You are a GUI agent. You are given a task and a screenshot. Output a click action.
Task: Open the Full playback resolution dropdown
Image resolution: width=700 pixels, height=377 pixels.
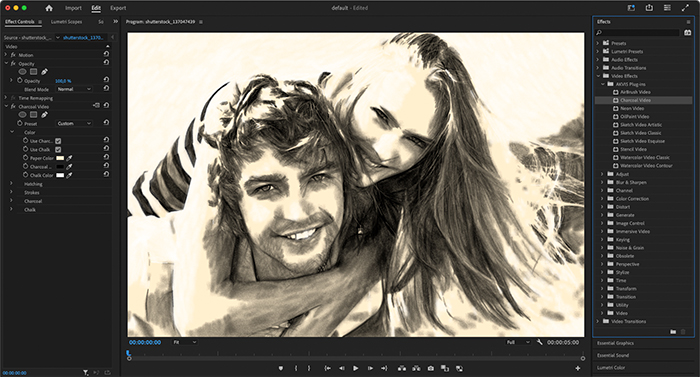(x=518, y=342)
